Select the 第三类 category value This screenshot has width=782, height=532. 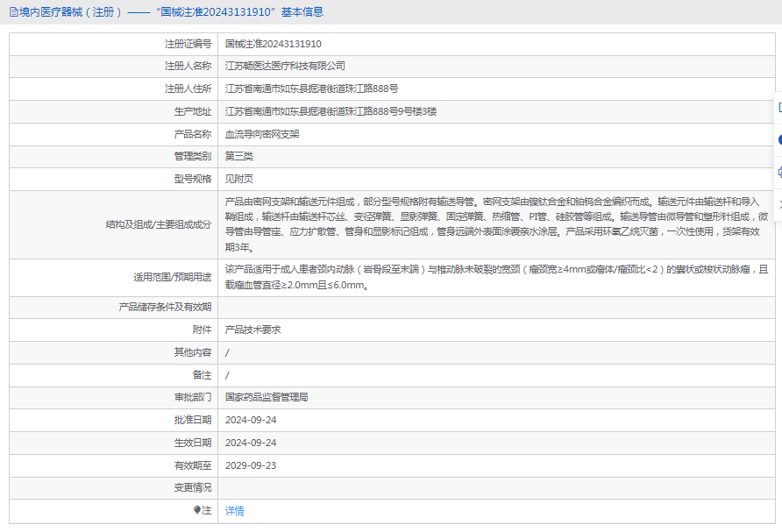238,156
